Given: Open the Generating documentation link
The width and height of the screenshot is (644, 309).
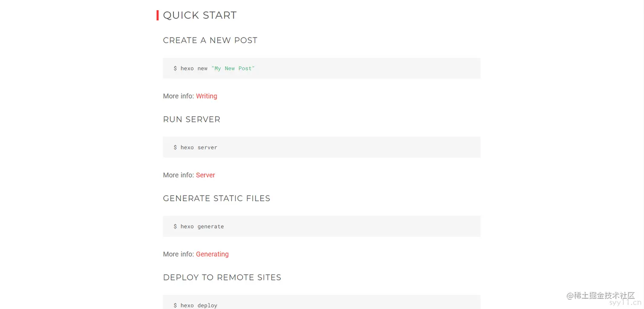Looking at the screenshot, I should coord(212,254).
